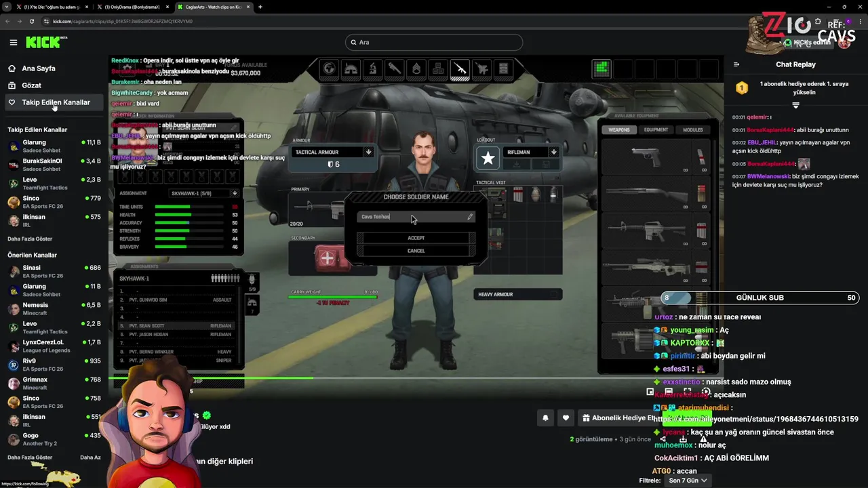The image size is (868, 488).
Task: Click Abonelik Hediye Et button
Action: [618, 418]
